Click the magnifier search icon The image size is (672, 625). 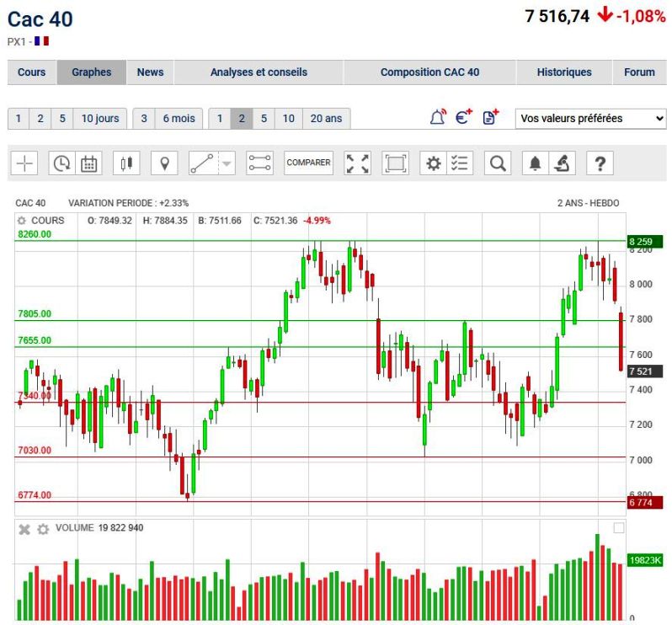[498, 163]
